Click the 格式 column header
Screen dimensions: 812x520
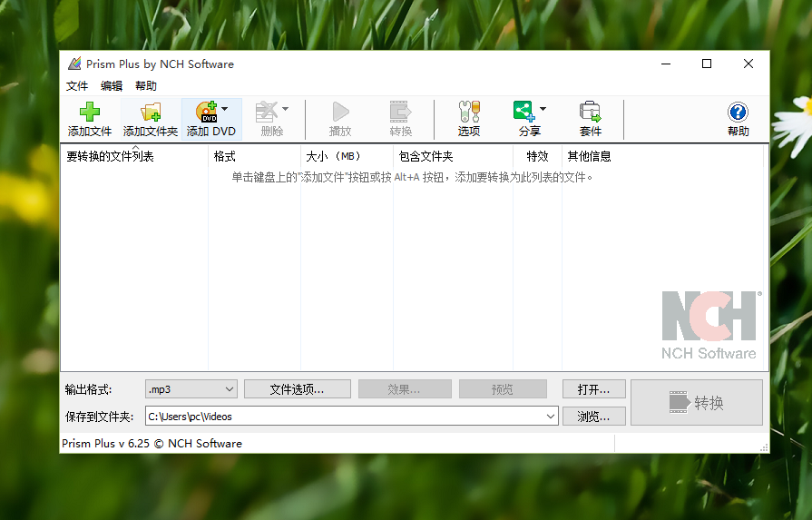click(254, 156)
